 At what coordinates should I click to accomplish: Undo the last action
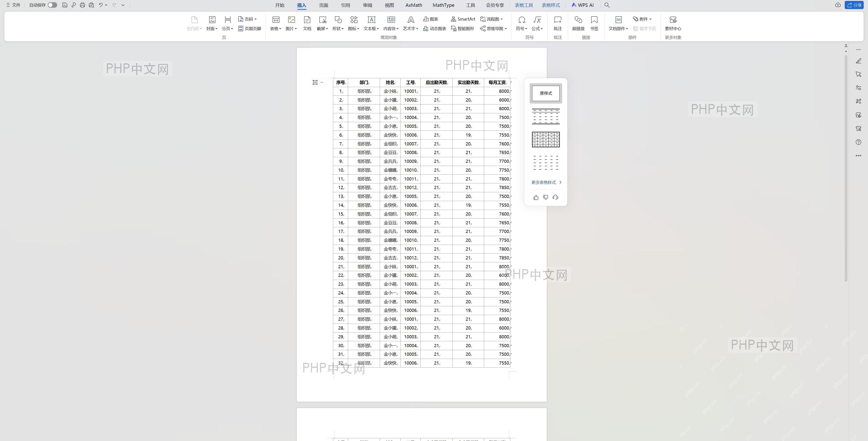(100, 5)
